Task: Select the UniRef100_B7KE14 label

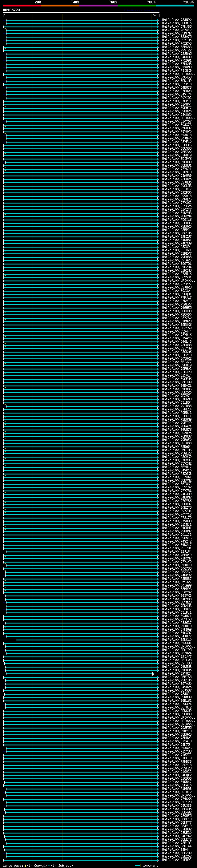Action: pos(177,409)
